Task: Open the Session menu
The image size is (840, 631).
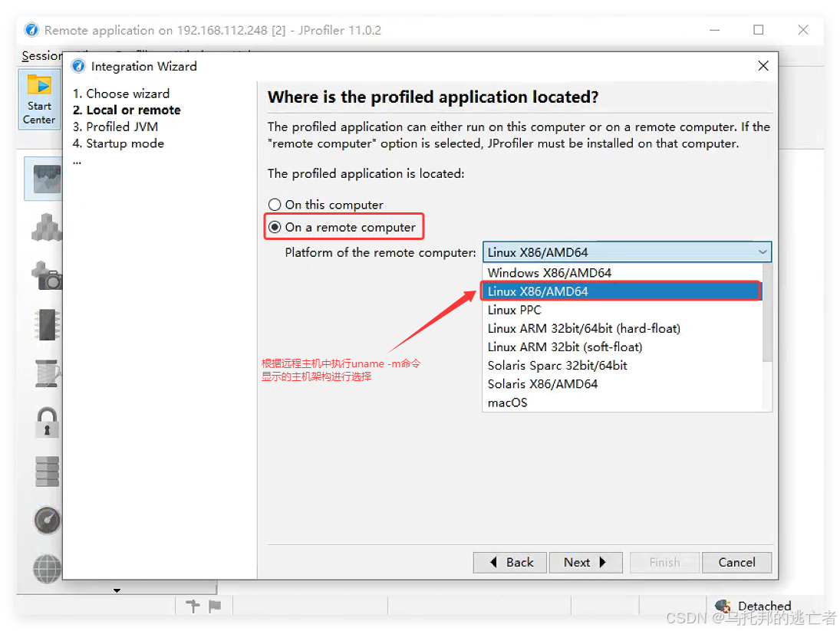Action: [41, 56]
